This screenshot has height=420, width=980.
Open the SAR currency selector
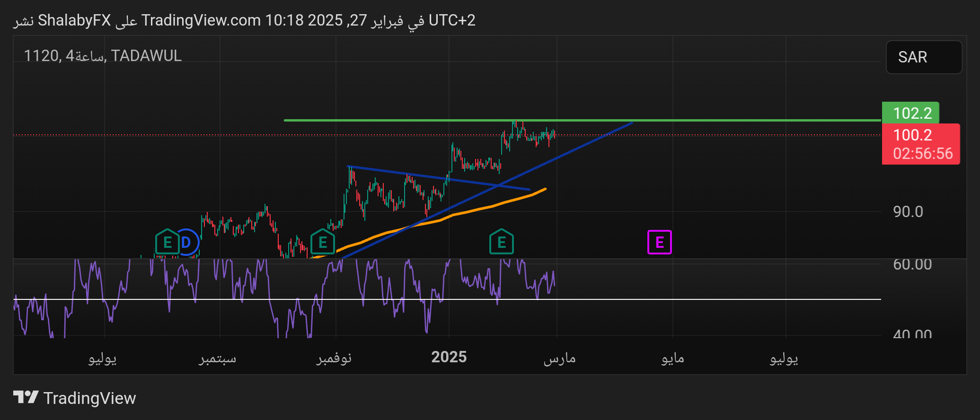pos(923,57)
